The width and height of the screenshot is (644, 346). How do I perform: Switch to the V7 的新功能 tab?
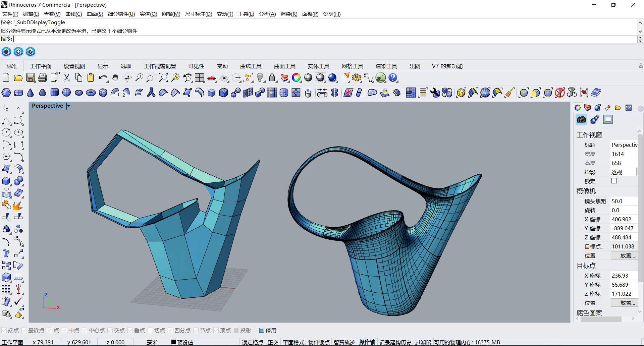(447, 66)
